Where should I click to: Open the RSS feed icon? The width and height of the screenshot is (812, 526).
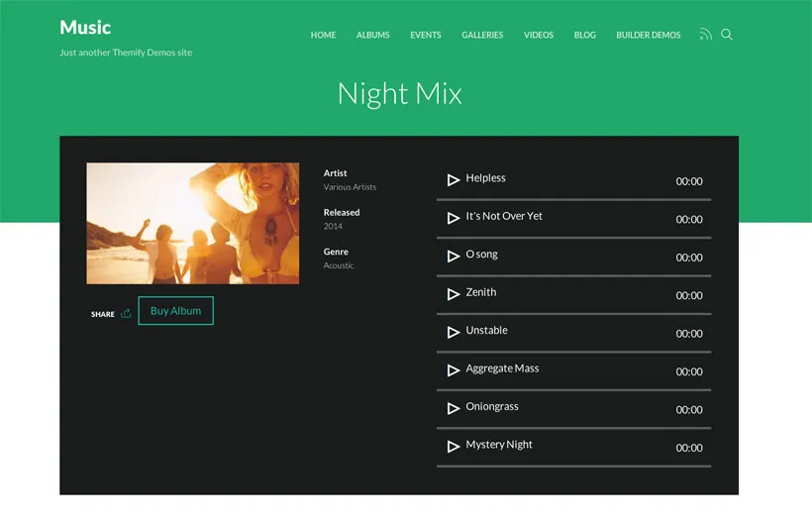point(705,35)
